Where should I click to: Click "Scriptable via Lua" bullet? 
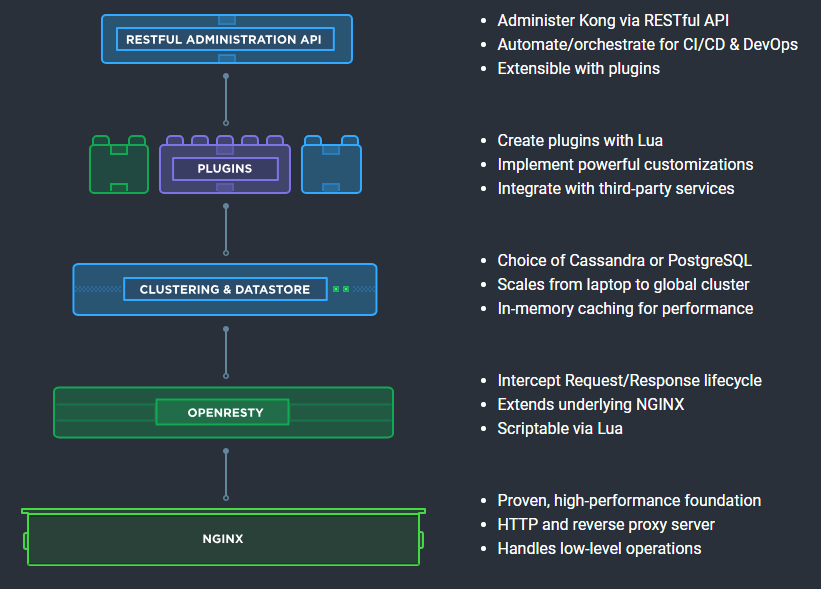click(560, 428)
